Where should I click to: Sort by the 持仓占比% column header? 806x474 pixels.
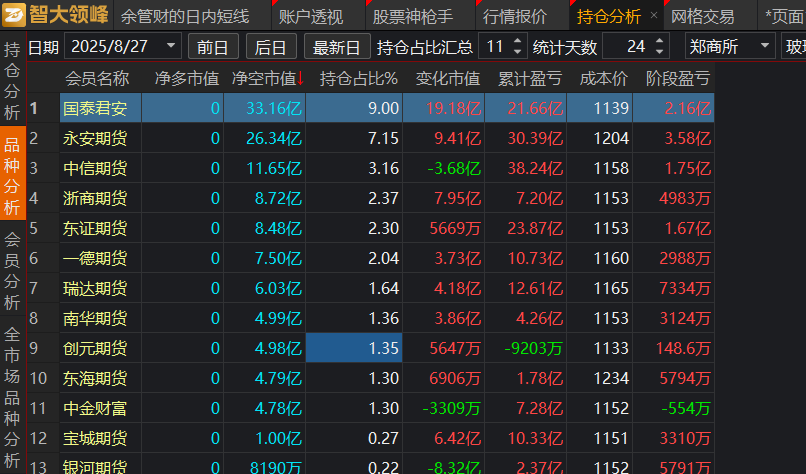358,79
